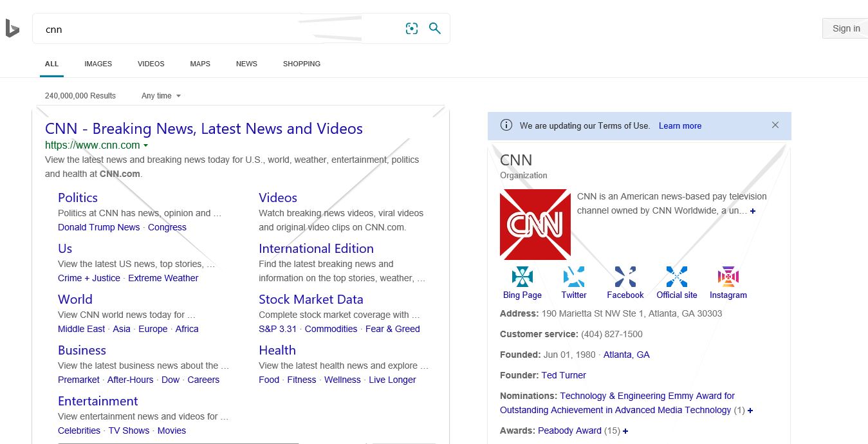Click Learn more in Terms banner
Viewport: 868px width, 444px height.
[x=680, y=125]
